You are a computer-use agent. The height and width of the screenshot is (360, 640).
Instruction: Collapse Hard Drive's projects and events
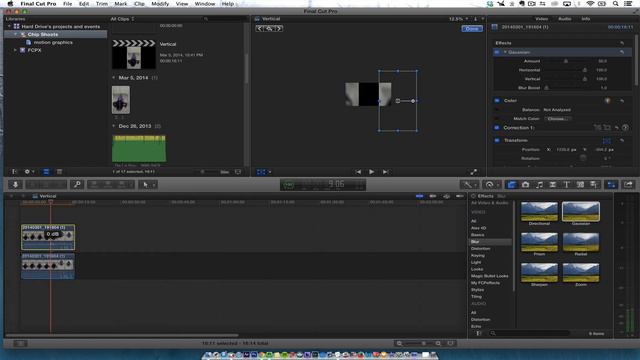click(9, 27)
